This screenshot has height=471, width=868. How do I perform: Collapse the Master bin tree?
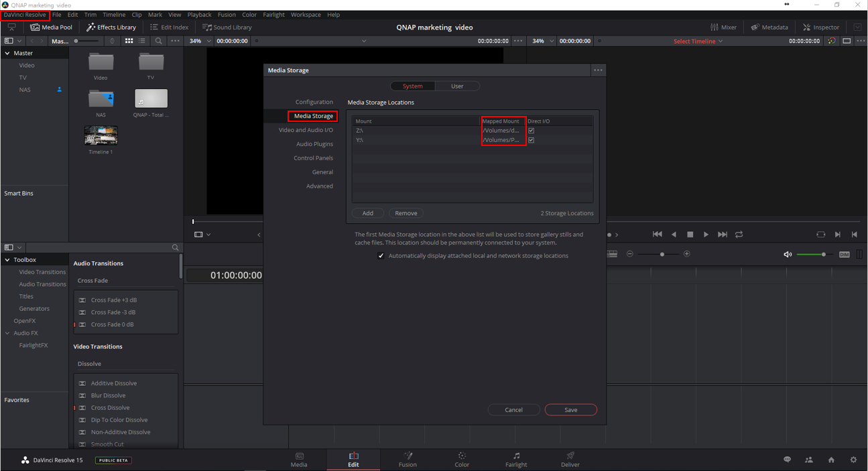(7, 53)
